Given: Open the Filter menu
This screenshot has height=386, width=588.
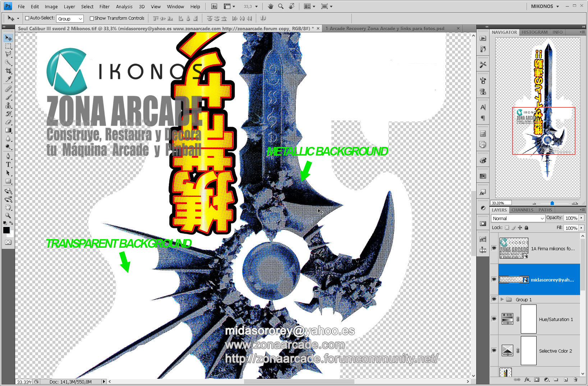Looking at the screenshot, I should 104,6.
